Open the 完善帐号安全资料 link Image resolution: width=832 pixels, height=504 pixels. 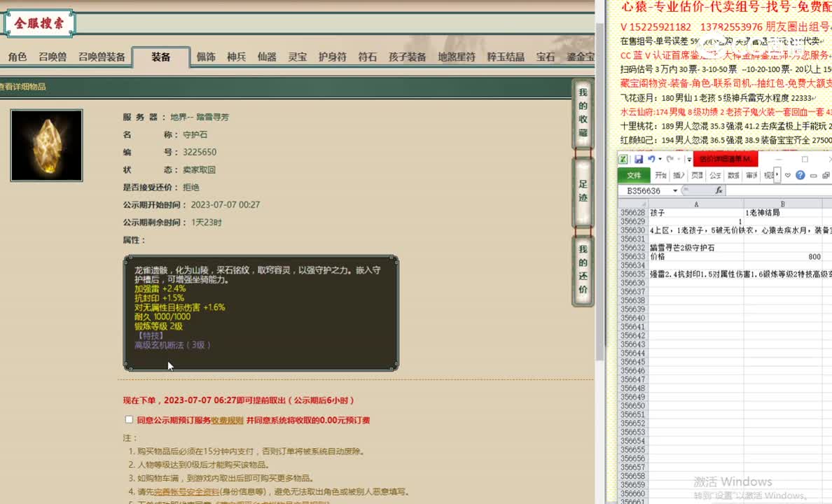[x=186, y=492]
